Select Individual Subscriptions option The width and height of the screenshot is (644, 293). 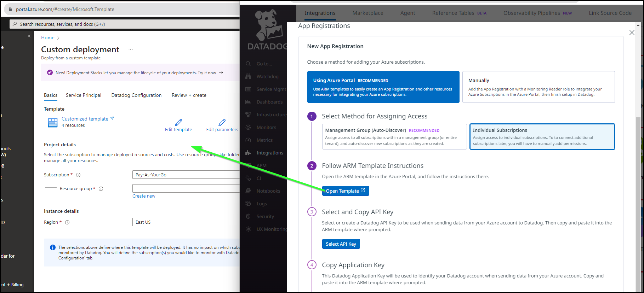(542, 136)
